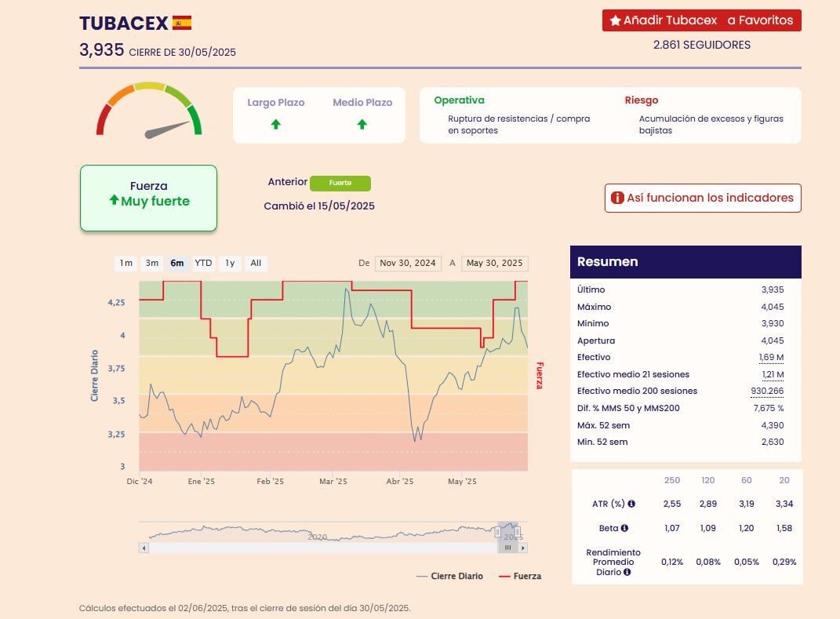This screenshot has height=619, width=840.
Task: Click the Máx. 52 sem value 4,390
Action: point(773,425)
